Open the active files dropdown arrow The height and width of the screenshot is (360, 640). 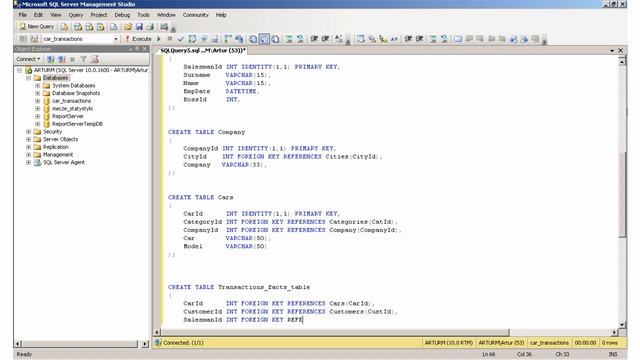(x=612, y=51)
